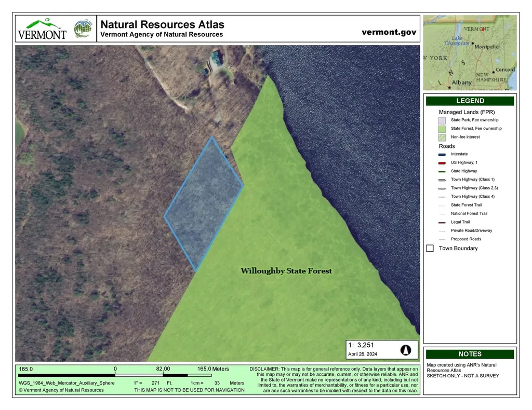The width and height of the screenshot is (532, 410).
Task: Click the Town Highway (Class 1) symbol
Action: (x=442, y=180)
